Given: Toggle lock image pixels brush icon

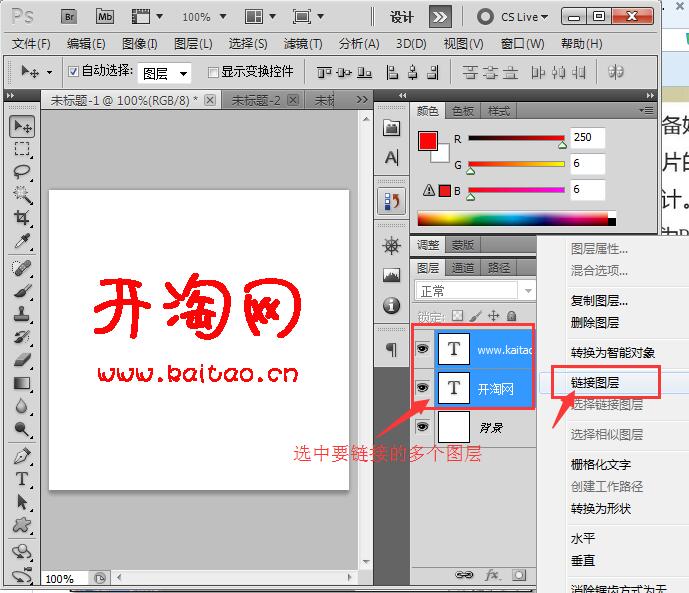Looking at the screenshot, I should coord(475,315).
